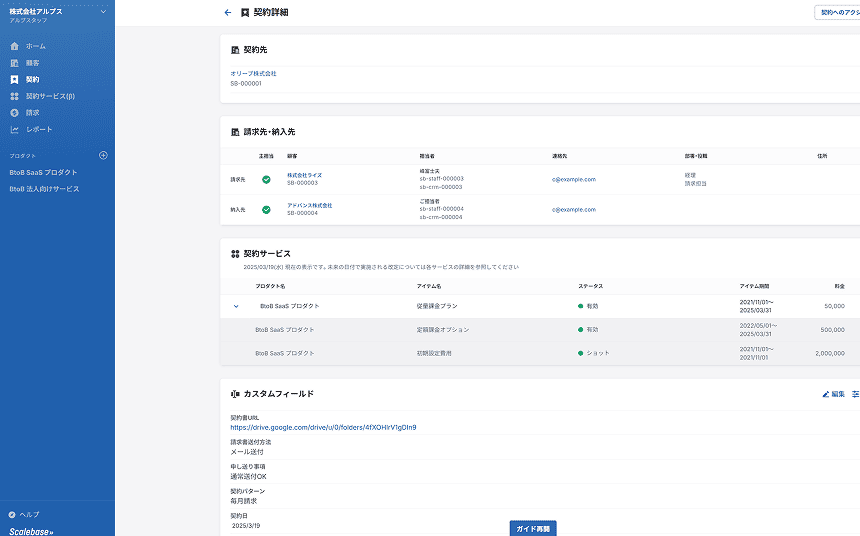This screenshot has width=860, height=536.
Task: Open the 契約へのアクション button
Action: (838, 13)
